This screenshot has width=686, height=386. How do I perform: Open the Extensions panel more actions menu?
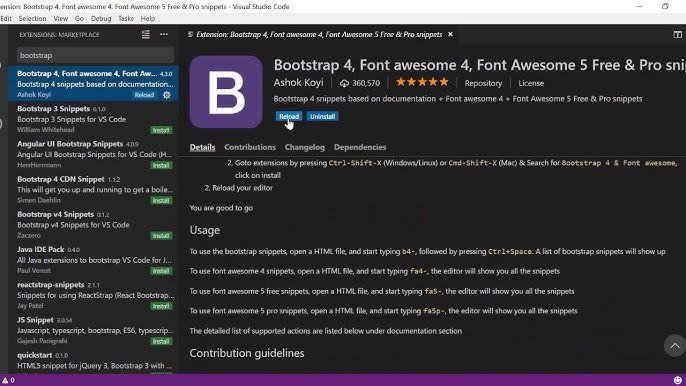pos(164,35)
